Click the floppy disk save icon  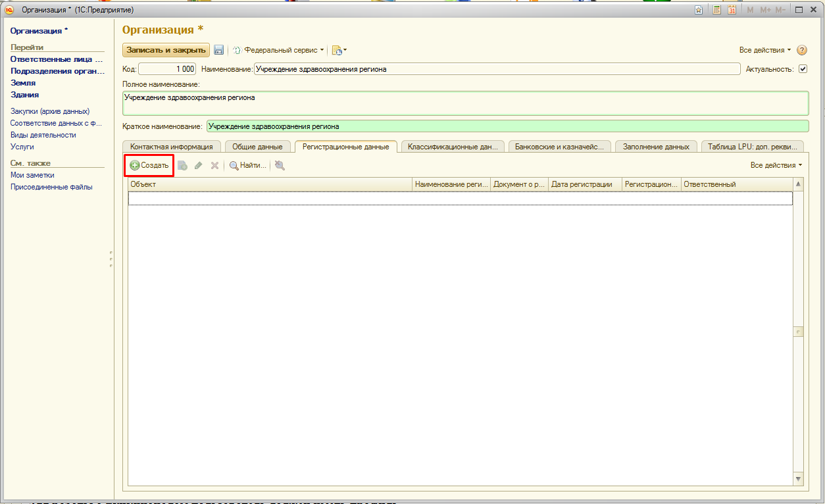coord(219,50)
